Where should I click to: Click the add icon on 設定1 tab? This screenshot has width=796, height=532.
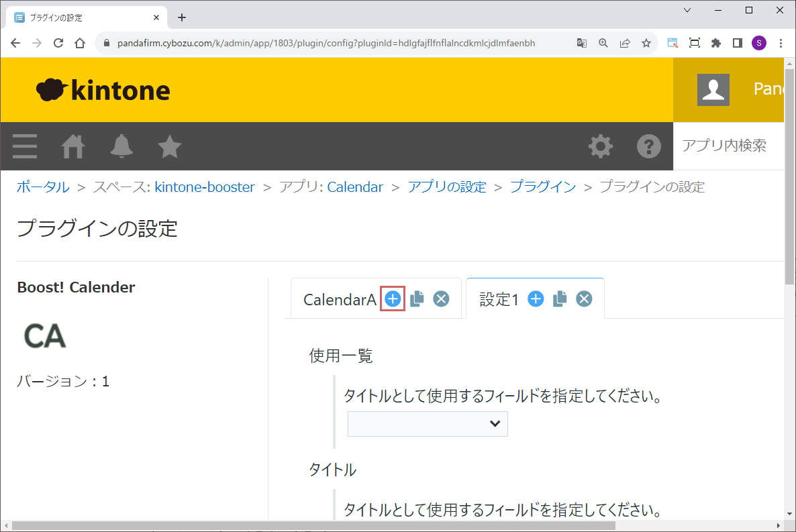[x=536, y=299]
